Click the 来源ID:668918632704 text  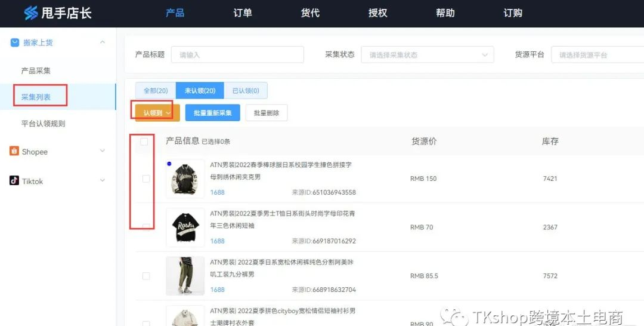click(324, 290)
